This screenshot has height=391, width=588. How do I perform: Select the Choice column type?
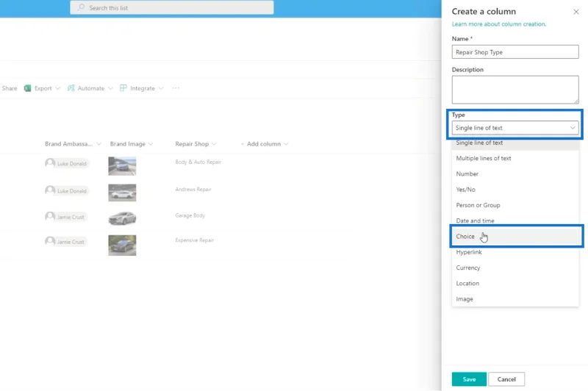coord(516,236)
